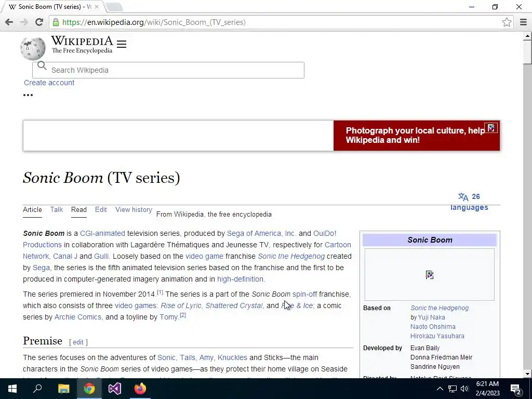Open the Naoto Ohshima infobox link
The height and width of the screenshot is (399, 532).
point(433,327)
